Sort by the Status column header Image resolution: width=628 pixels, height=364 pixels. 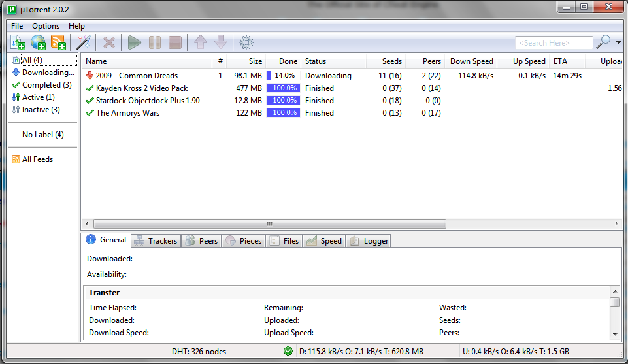334,61
